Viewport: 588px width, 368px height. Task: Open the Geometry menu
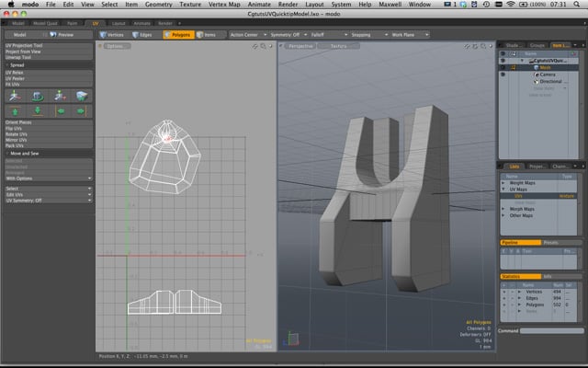(157, 6)
